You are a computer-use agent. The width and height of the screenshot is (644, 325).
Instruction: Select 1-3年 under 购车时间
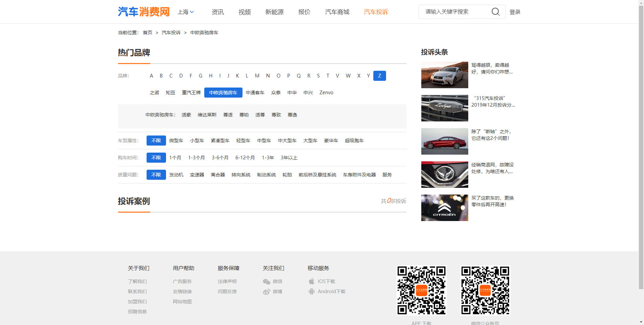click(268, 158)
